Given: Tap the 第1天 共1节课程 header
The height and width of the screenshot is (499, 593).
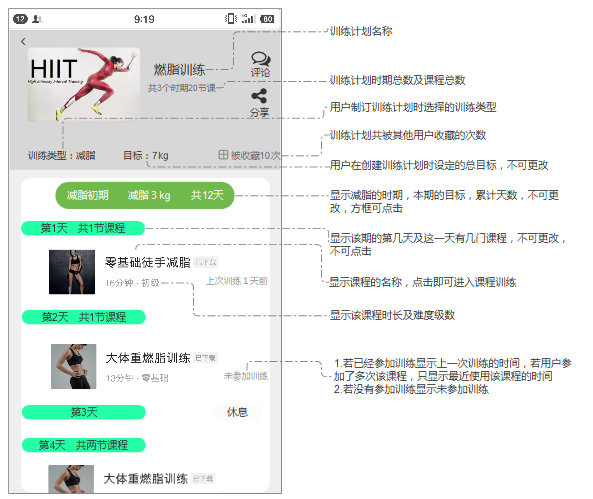Looking at the screenshot, I should (x=83, y=228).
